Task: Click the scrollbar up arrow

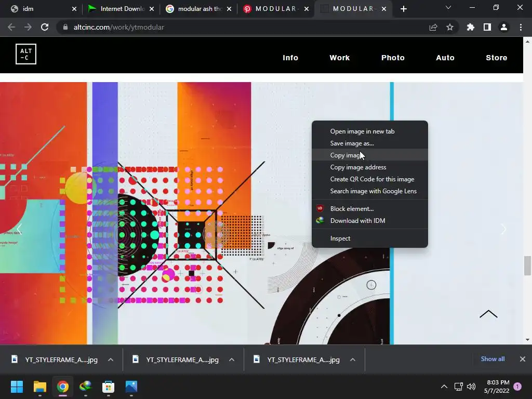Action: [527, 42]
